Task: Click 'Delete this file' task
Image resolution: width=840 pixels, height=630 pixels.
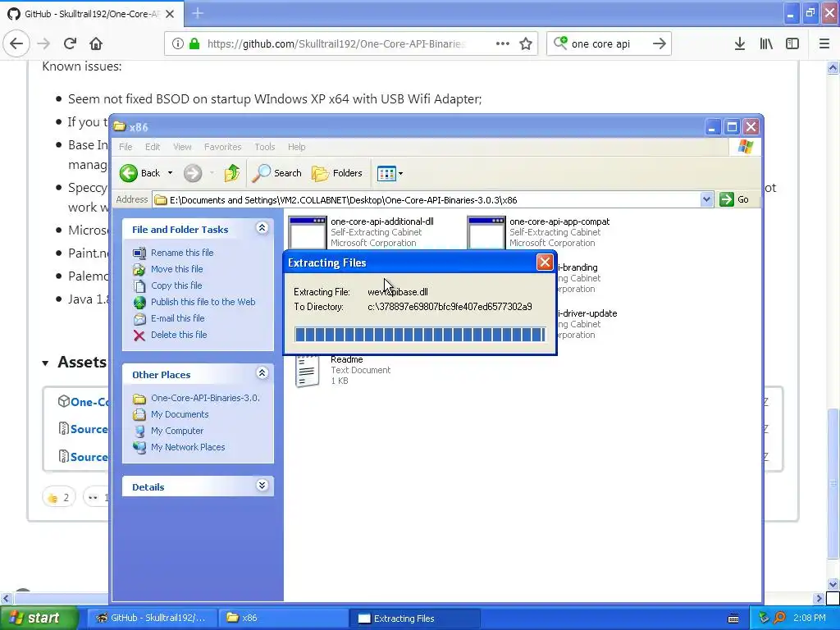Action: pos(179,335)
